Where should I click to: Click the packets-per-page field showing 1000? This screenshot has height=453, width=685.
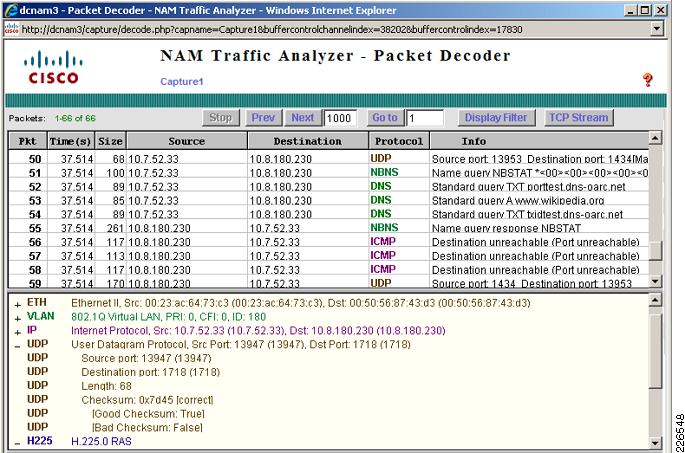coord(340,118)
